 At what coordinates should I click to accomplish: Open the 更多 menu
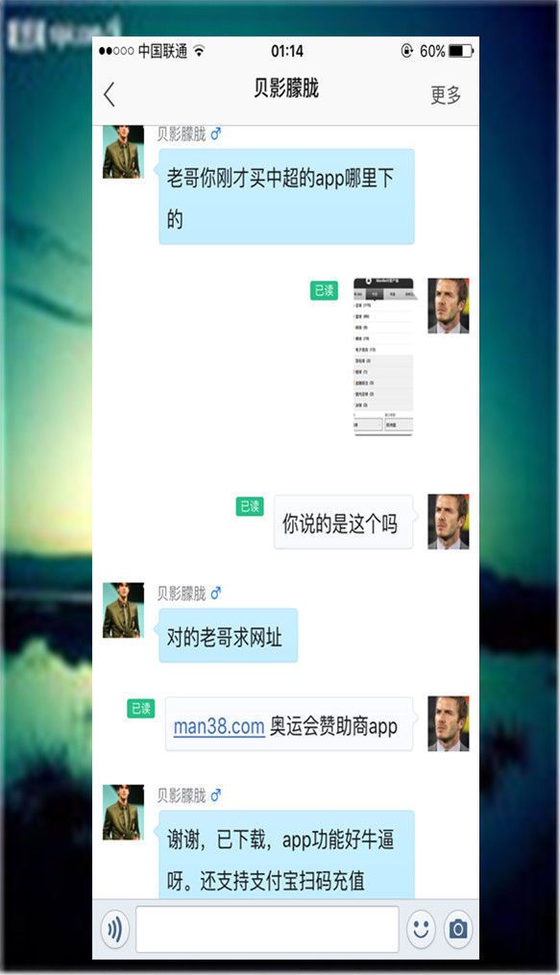coord(446,94)
